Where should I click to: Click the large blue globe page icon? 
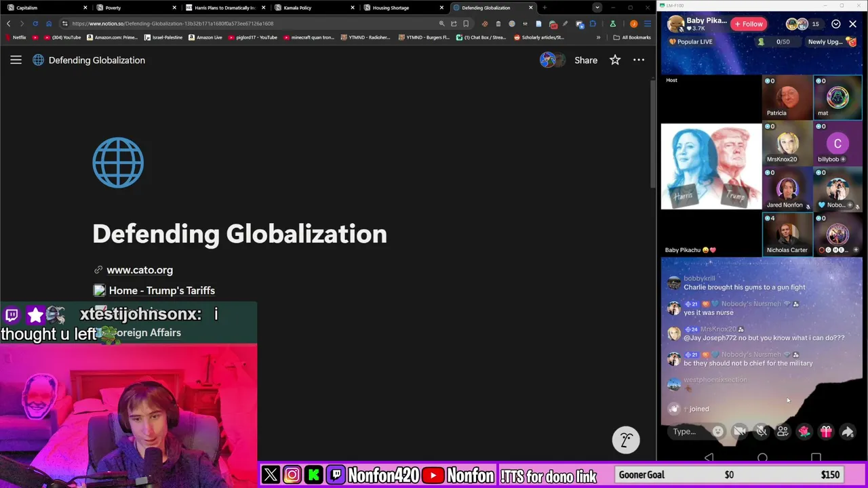pyautogui.click(x=118, y=163)
